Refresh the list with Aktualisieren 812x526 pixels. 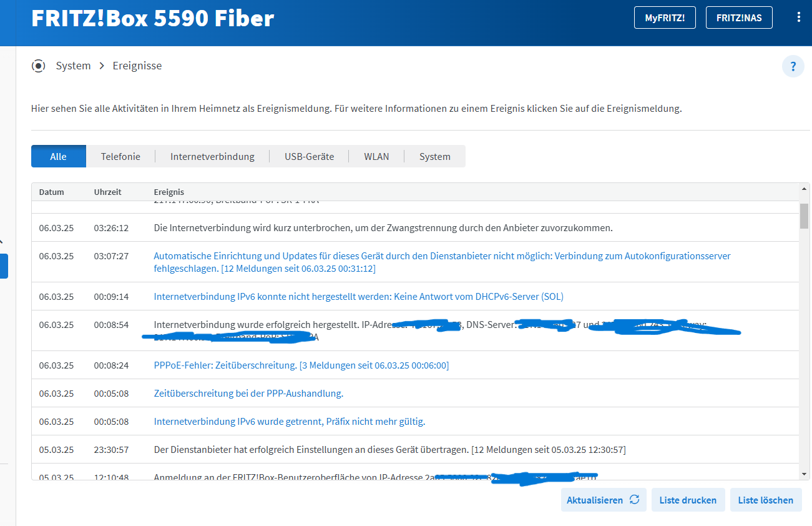pyautogui.click(x=604, y=500)
